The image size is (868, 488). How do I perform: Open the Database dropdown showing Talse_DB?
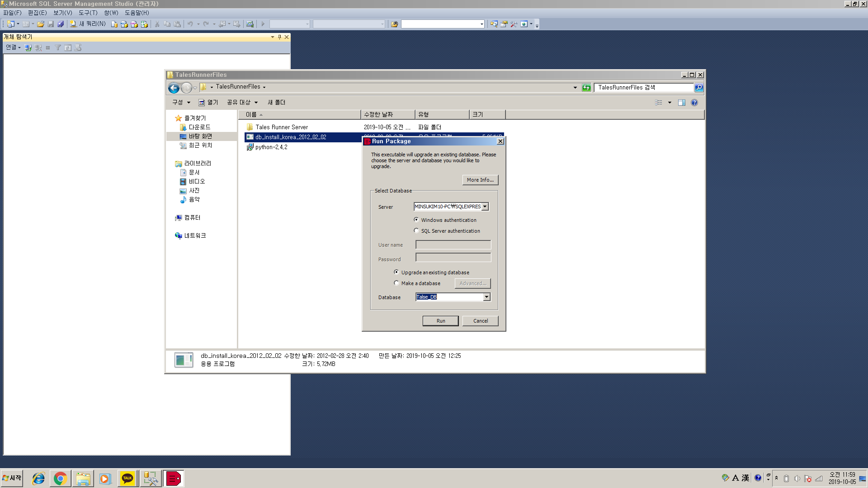[486, 297]
